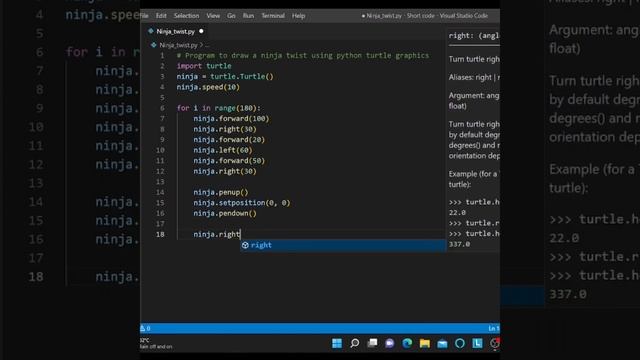Click the Python file icon on the tab
The image size is (640, 360).
pyautogui.click(x=151, y=31)
